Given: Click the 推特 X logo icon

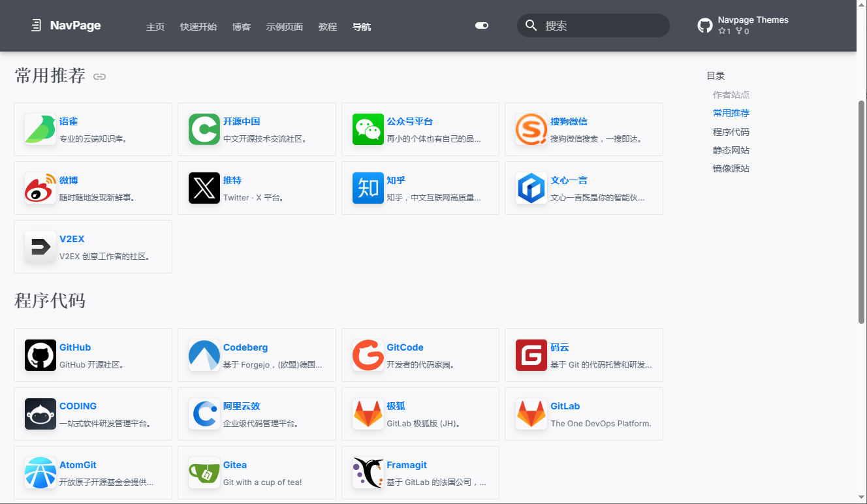Looking at the screenshot, I should coord(204,188).
